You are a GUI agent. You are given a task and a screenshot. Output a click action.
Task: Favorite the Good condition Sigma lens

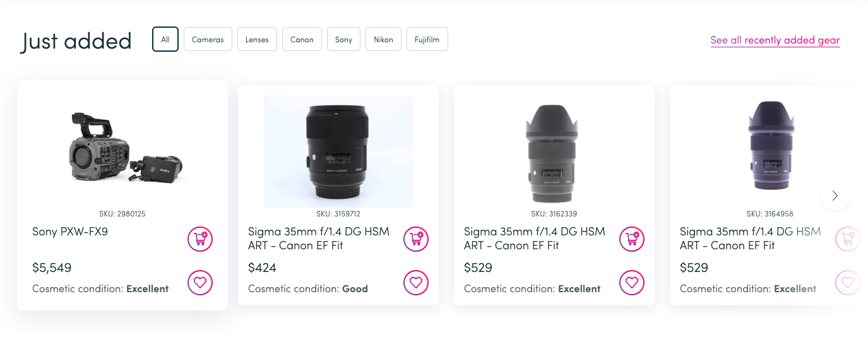click(416, 283)
